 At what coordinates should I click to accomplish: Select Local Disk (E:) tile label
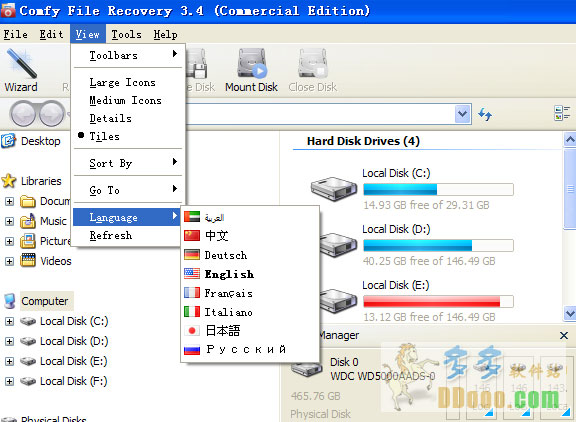[396, 285]
